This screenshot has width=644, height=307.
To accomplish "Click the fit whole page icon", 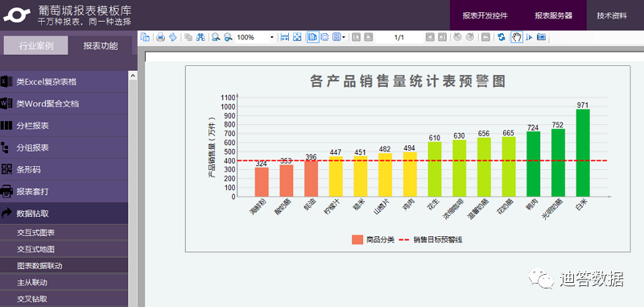I will tap(297, 37).
